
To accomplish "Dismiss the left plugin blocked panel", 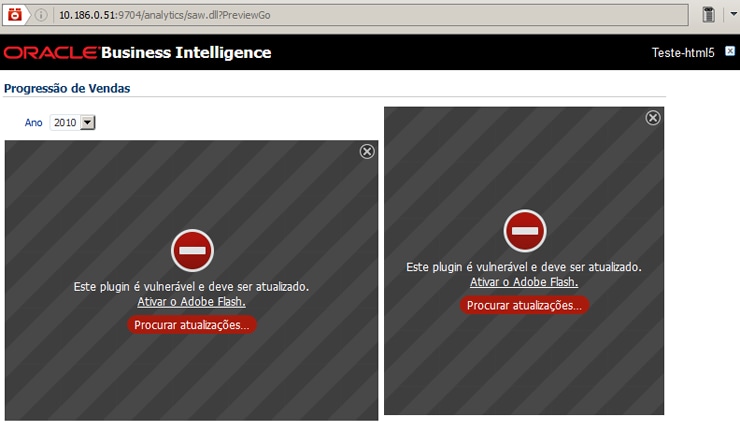I will (x=367, y=152).
